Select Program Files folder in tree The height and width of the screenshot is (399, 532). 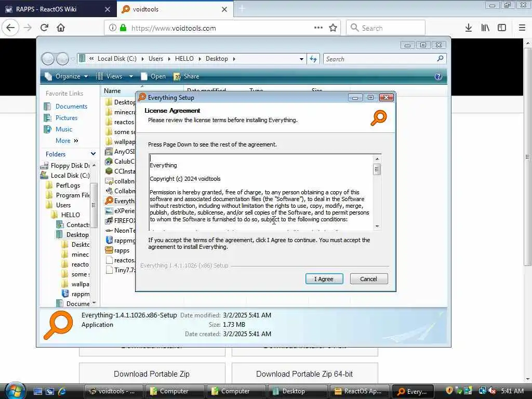[68, 195]
